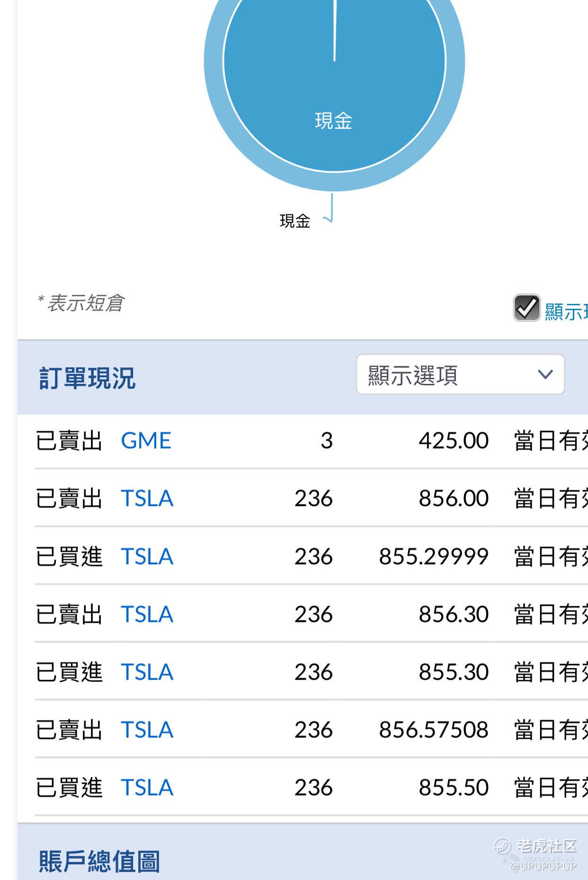Screen dimensions: 588x880
Task: Click the 425.00 price in GME row
Action: point(454,441)
